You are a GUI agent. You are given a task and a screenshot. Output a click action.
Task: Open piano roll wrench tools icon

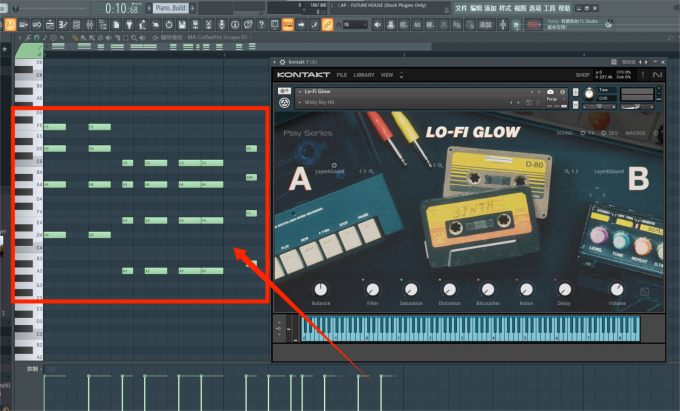click(x=28, y=38)
